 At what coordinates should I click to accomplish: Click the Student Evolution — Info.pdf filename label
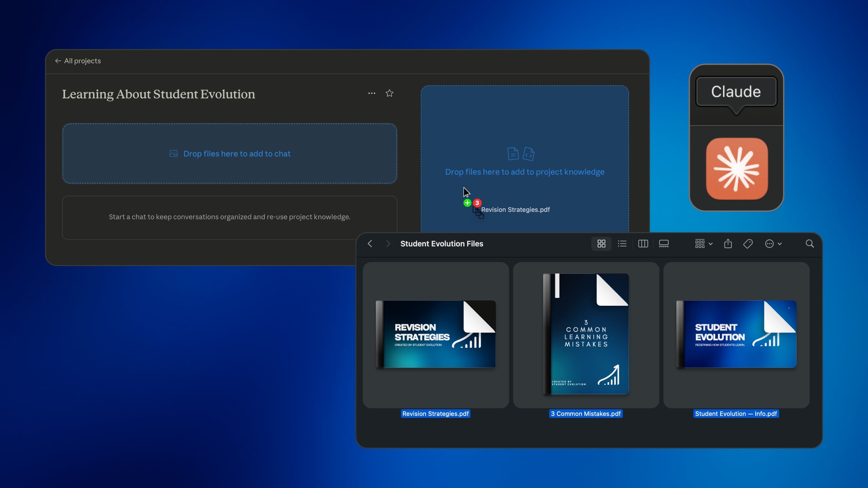click(x=736, y=414)
